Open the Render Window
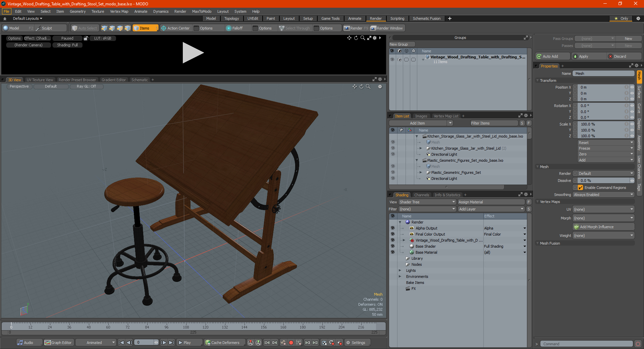The image size is (644, 349). [x=387, y=28]
